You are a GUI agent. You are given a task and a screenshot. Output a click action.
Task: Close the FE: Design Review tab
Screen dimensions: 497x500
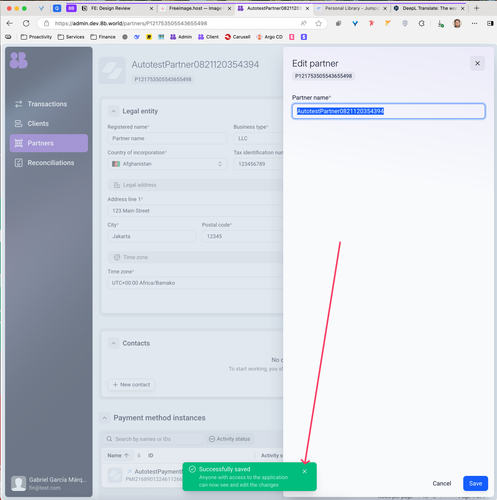(151, 8)
